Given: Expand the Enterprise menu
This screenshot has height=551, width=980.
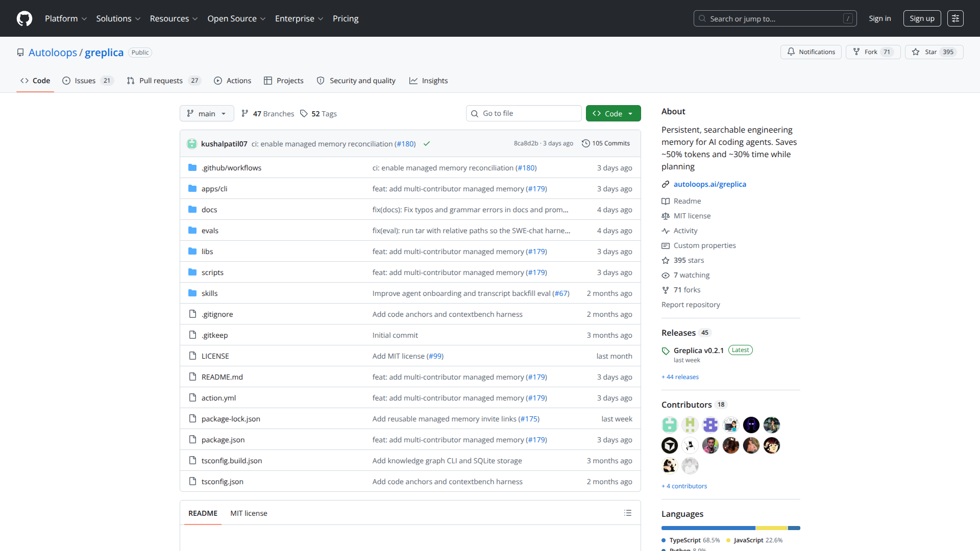Looking at the screenshot, I should (299, 18).
